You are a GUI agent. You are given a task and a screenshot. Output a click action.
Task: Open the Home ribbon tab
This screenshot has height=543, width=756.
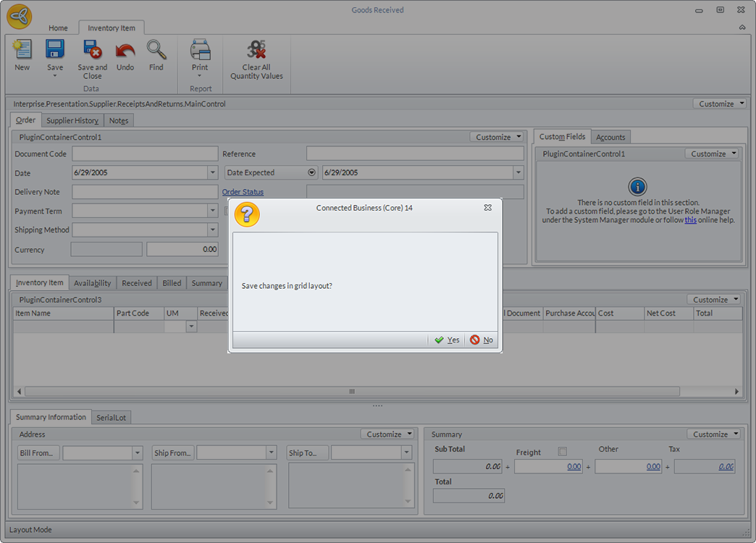(58, 28)
